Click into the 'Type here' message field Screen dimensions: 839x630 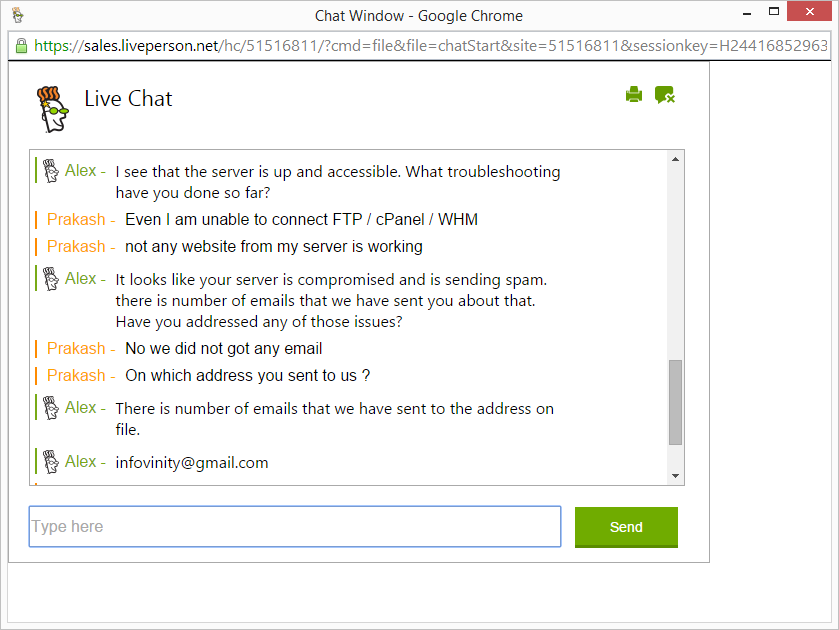tap(295, 527)
